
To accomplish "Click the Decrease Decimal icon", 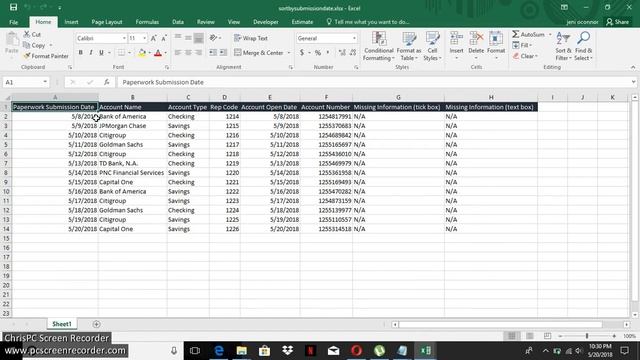I will [x=353, y=53].
